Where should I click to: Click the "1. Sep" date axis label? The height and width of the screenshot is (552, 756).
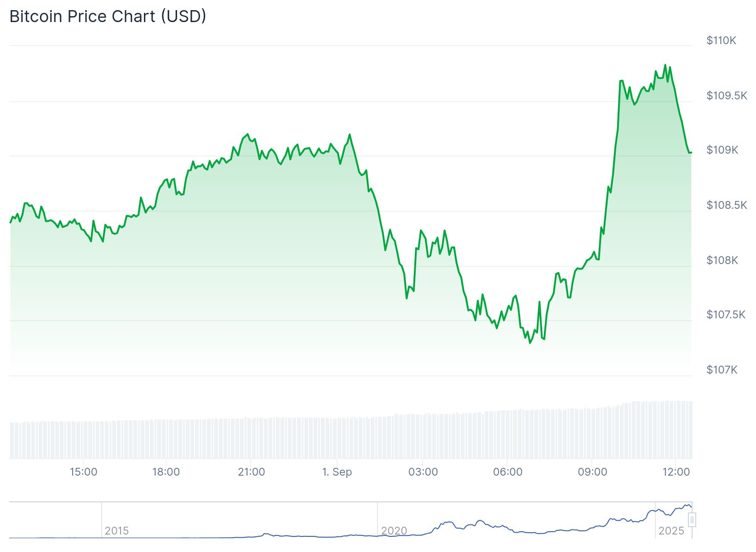click(337, 472)
